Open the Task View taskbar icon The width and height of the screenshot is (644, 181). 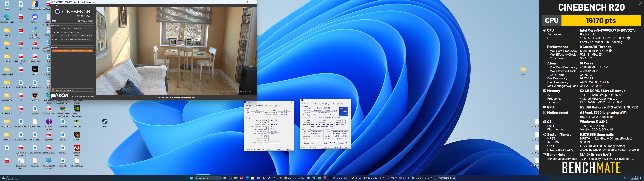click(x=225, y=178)
